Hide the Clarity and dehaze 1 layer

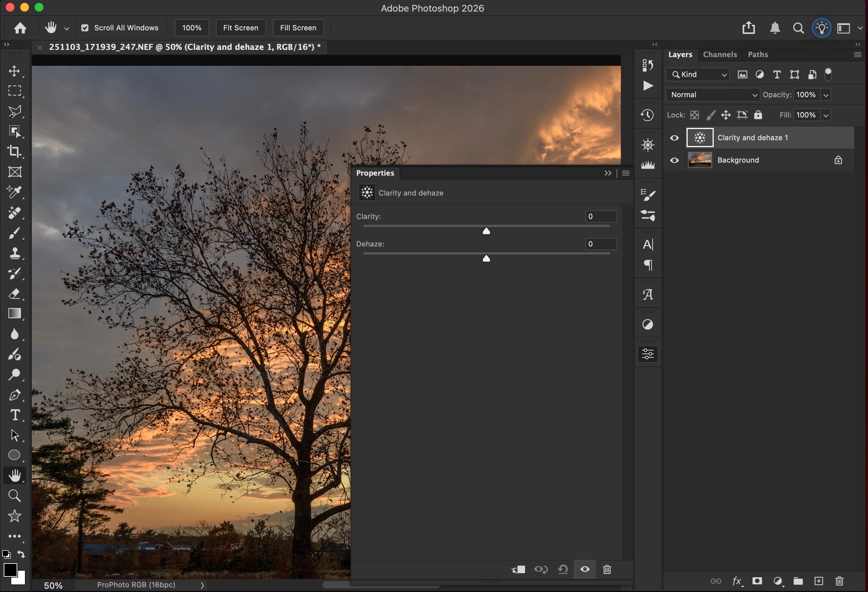click(x=674, y=138)
